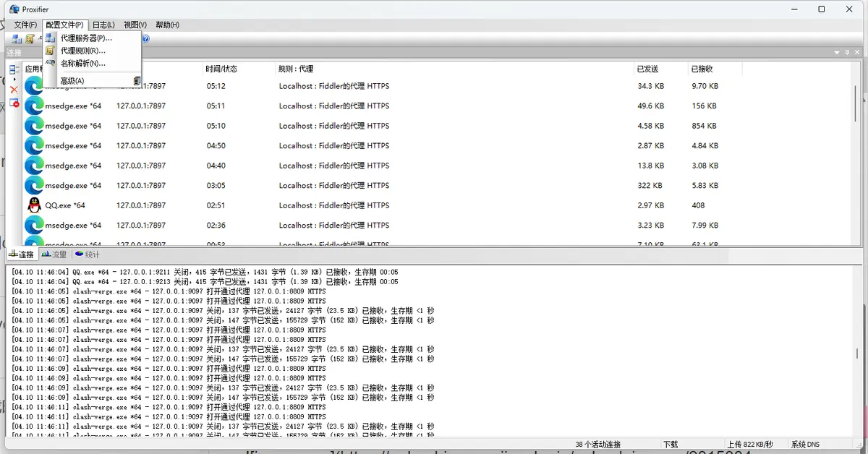Screen dimensions: 868x454
Task: Select the QQ.exe *64 connection row
Action: 438,205
